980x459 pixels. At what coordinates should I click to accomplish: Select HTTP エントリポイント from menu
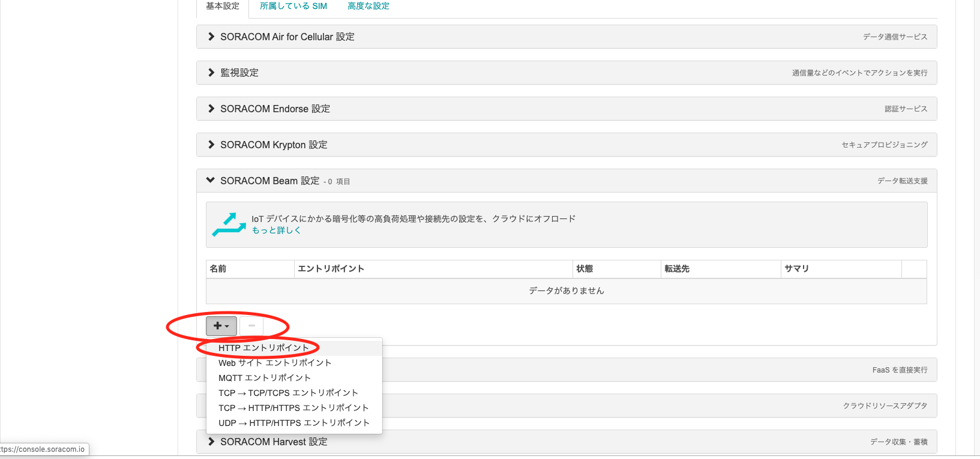coord(294,348)
